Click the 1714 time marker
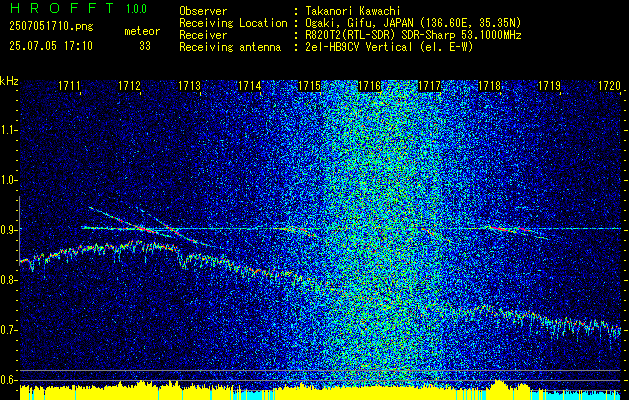 [250, 85]
